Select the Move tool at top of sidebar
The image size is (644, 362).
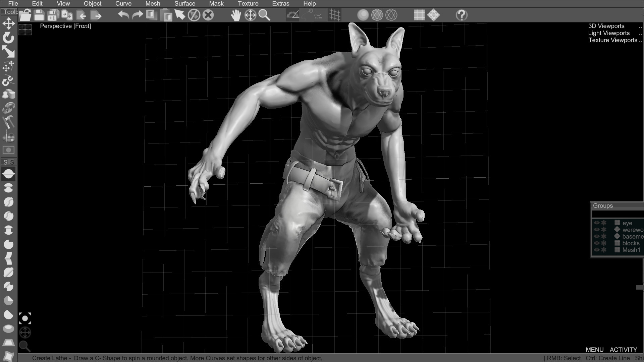(8, 23)
